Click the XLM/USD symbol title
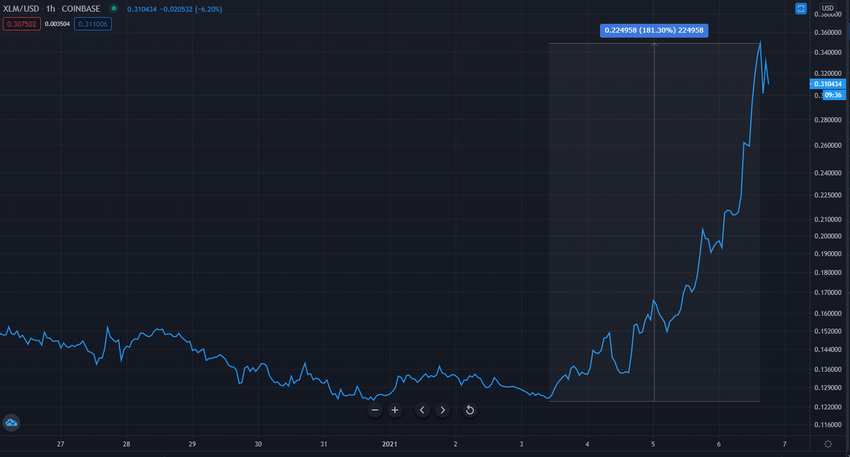The image size is (850, 457). (x=21, y=9)
